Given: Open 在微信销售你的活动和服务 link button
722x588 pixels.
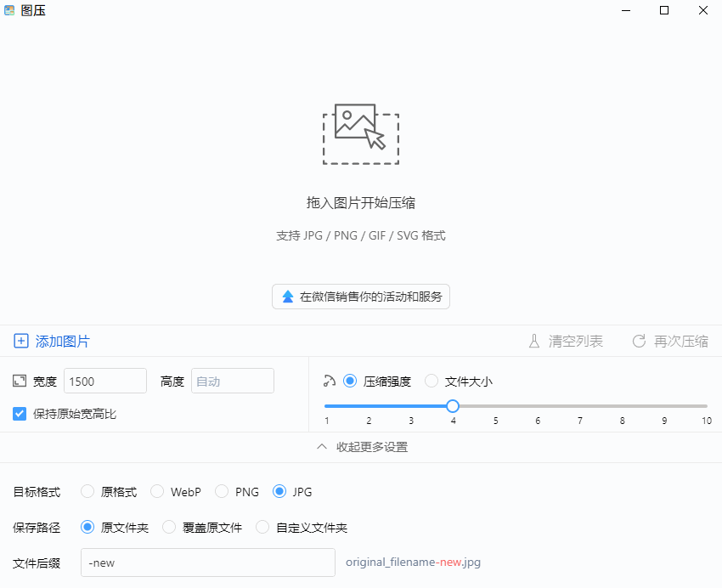Looking at the screenshot, I should coord(361,297).
